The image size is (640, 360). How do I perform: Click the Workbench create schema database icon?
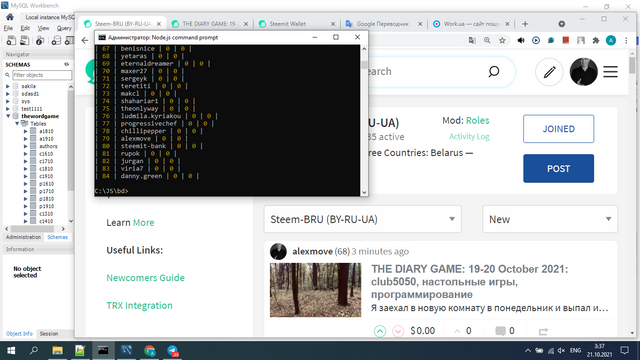[56, 40]
